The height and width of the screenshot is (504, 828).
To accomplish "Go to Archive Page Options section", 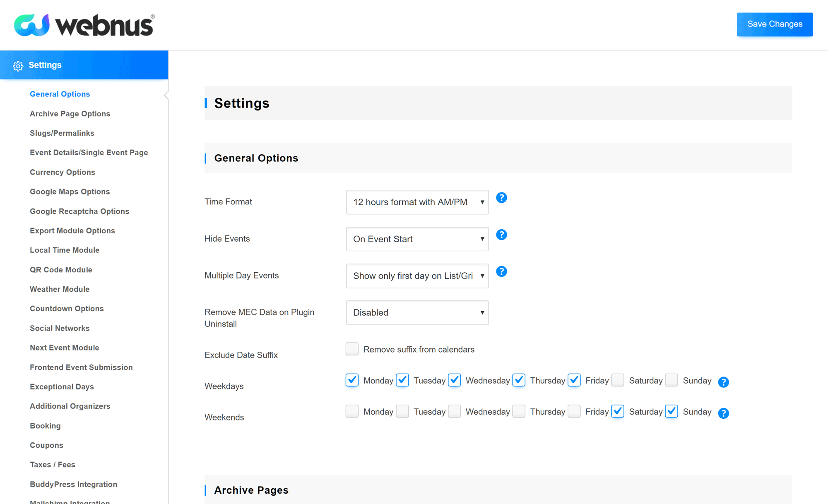I will click(70, 114).
